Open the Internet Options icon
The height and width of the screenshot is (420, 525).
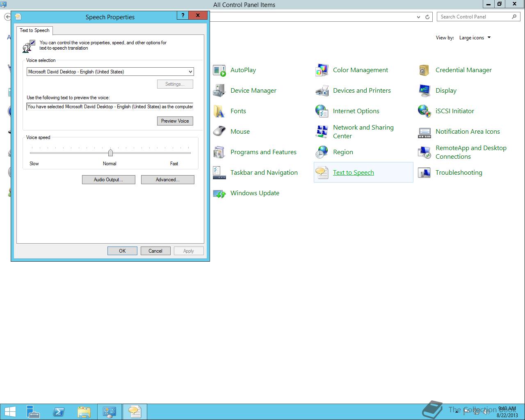click(322, 111)
